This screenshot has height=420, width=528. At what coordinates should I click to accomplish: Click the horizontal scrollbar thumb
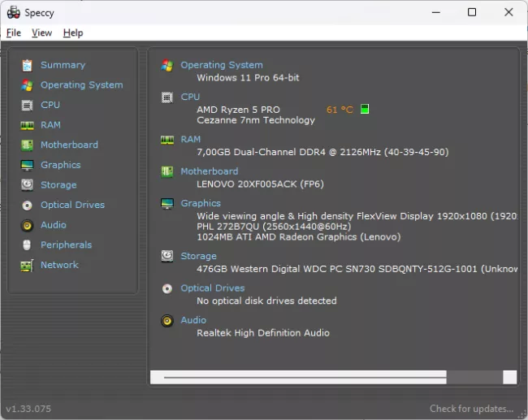click(305, 377)
